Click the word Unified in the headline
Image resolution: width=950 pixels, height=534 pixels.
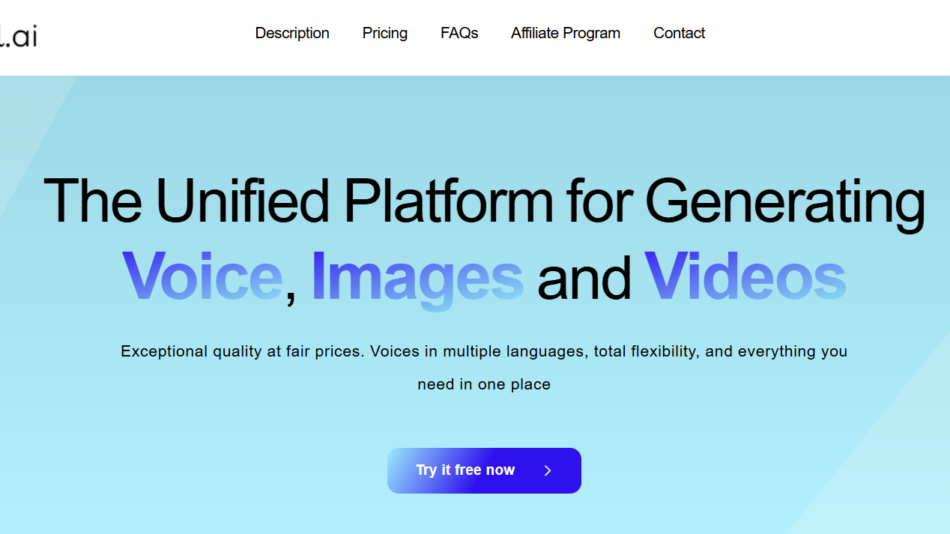coord(242,200)
